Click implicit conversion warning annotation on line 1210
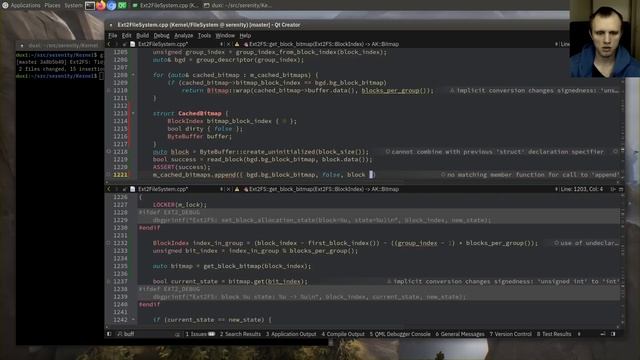The width and height of the screenshot is (640, 360). click(534, 91)
